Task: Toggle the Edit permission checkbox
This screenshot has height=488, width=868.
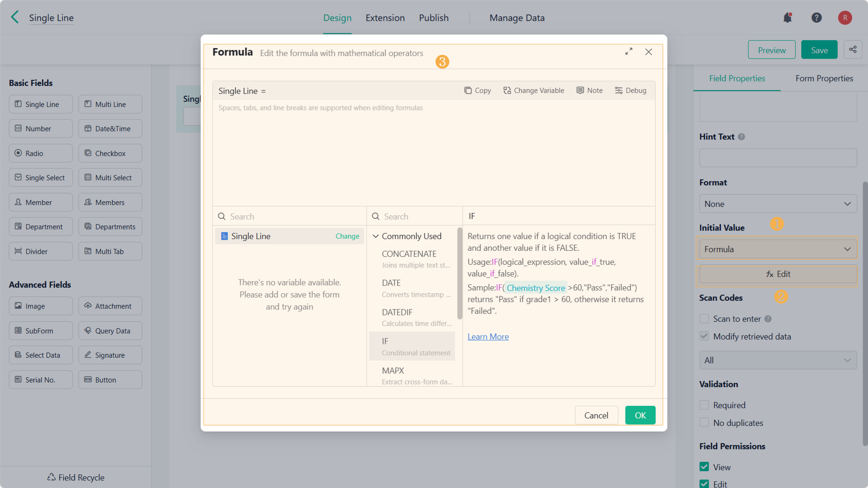Action: (x=704, y=484)
